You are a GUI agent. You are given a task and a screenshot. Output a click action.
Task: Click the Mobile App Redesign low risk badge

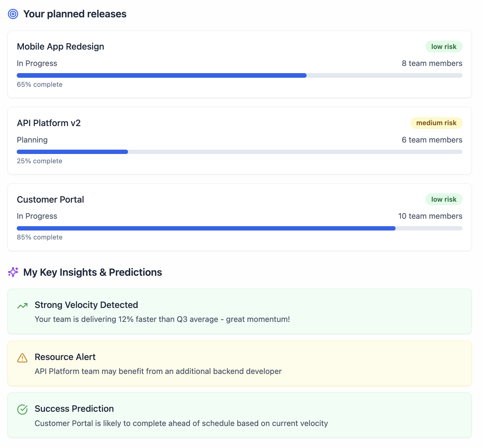[x=444, y=46]
